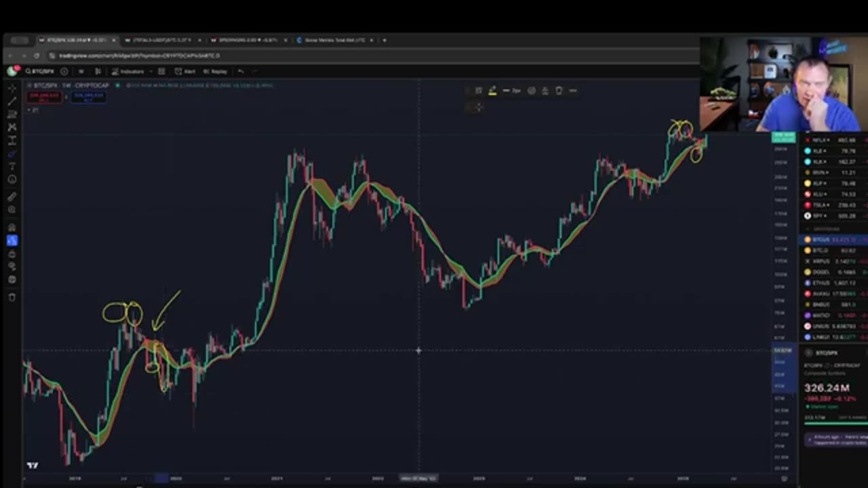868x488 pixels.
Task: Click the TradingView logo on chart
Action: tap(33, 465)
